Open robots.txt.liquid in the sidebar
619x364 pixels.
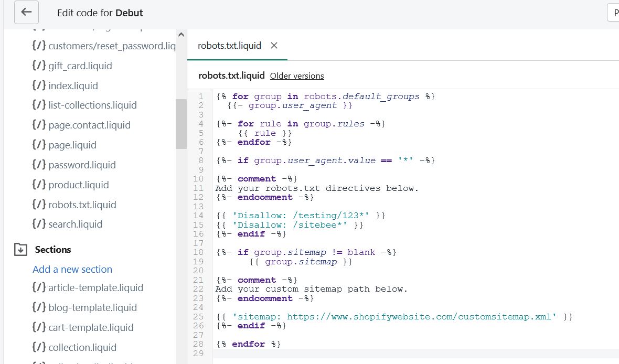[74, 205]
